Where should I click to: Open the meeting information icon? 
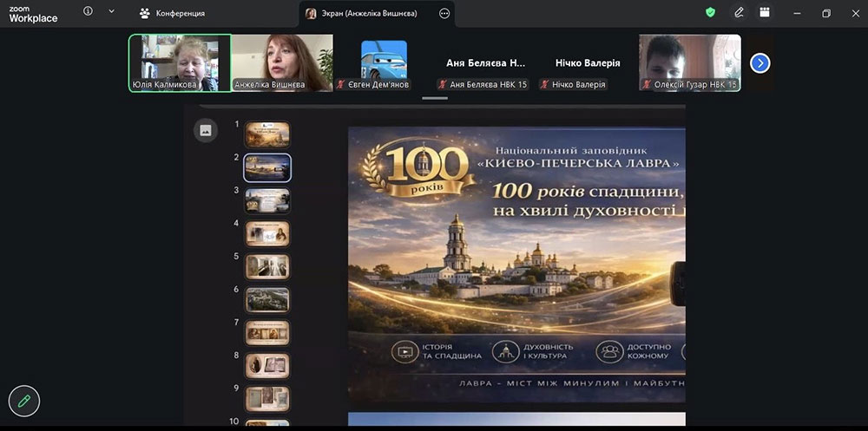[x=88, y=12]
